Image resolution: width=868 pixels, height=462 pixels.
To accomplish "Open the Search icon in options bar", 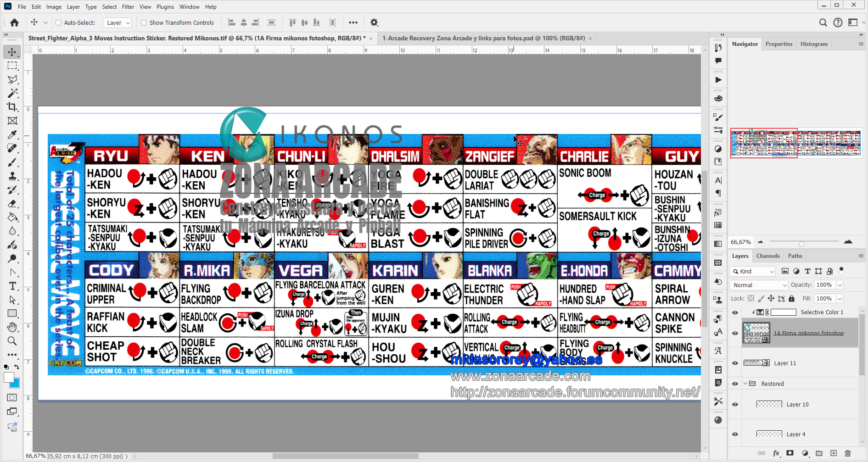I will 823,22.
